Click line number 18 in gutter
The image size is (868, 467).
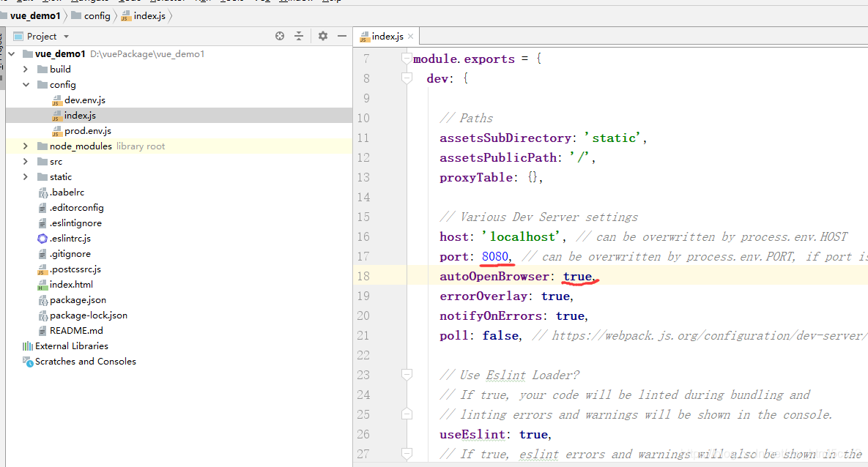click(x=363, y=277)
